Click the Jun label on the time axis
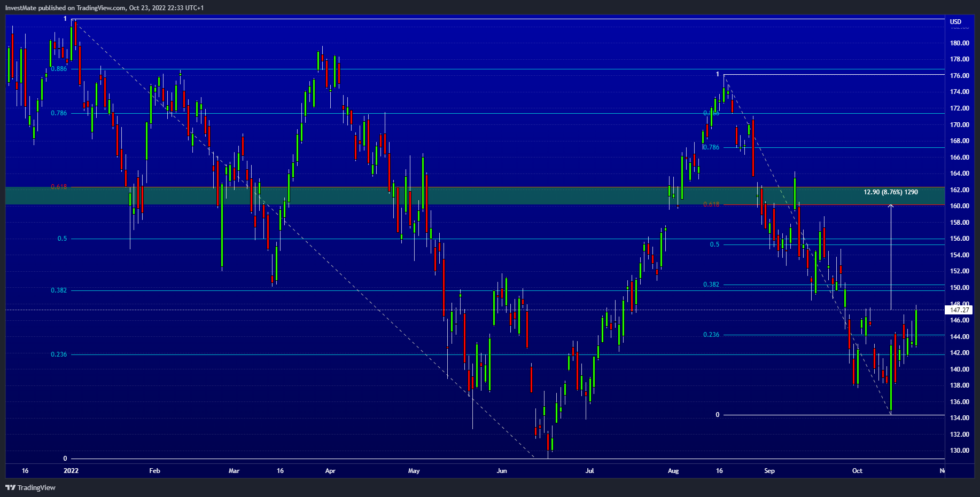 [x=502, y=471]
